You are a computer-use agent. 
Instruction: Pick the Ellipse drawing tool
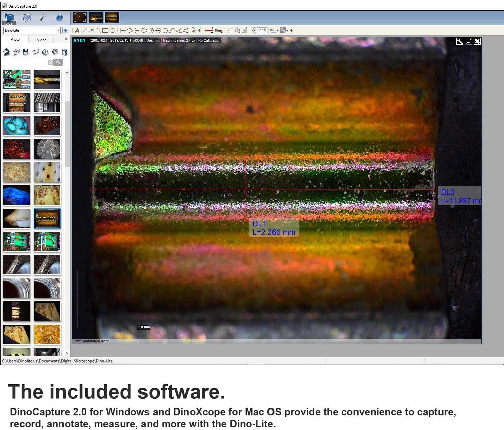(113, 31)
